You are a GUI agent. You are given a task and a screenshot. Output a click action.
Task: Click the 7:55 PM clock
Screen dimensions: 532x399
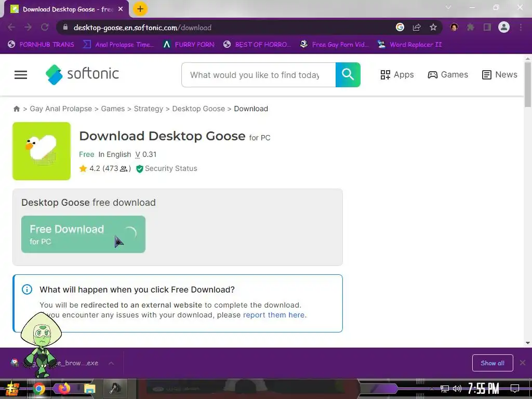coord(484,389)
